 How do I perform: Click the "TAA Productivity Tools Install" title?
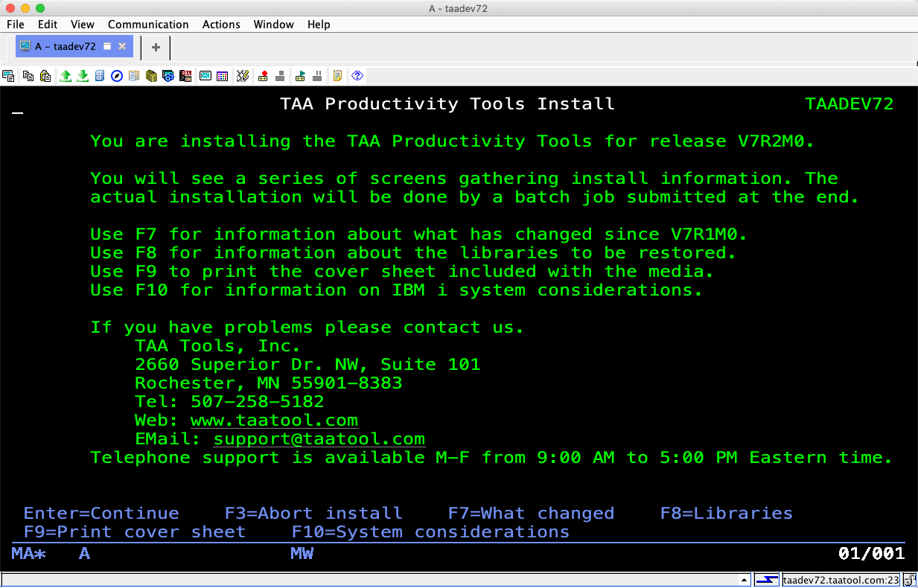[x=447, y=104]
